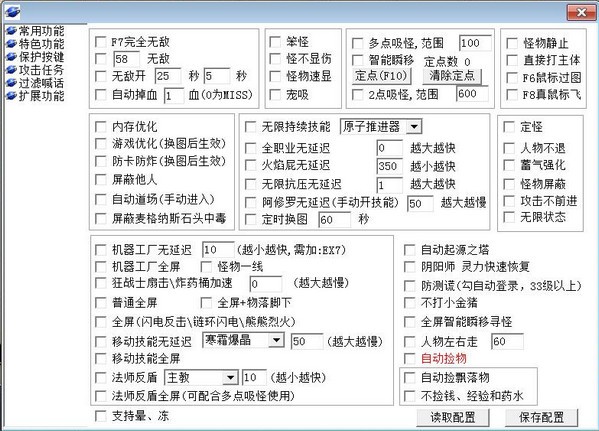
Task: Check 无限状态 option
Action: pos(509,217)
